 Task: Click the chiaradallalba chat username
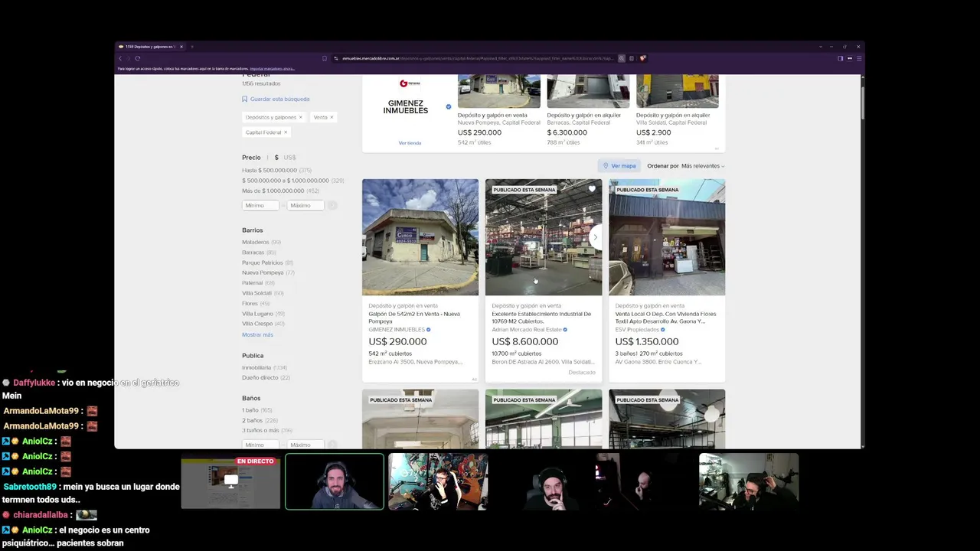click(x=41, y=515)
